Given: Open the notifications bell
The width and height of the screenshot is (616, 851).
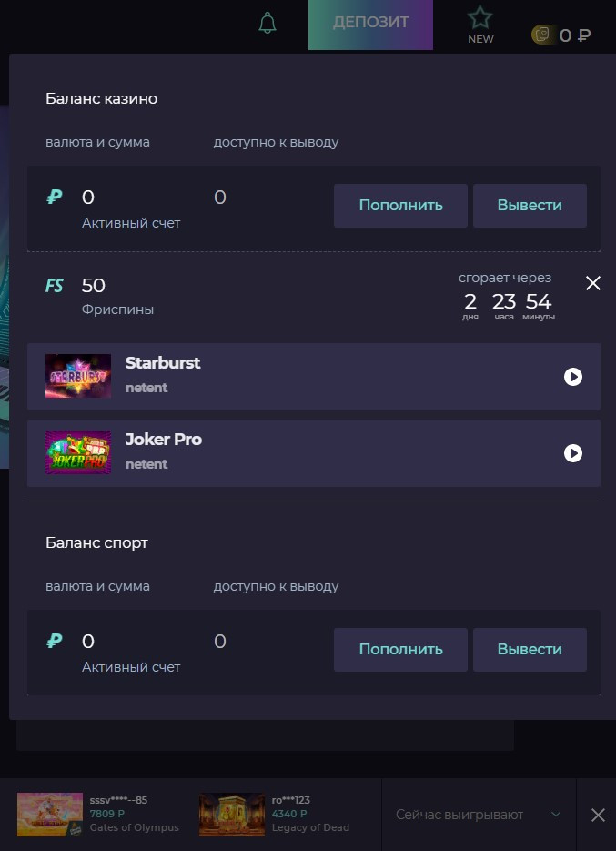Looking at the screenshot, I should [268, 24].
